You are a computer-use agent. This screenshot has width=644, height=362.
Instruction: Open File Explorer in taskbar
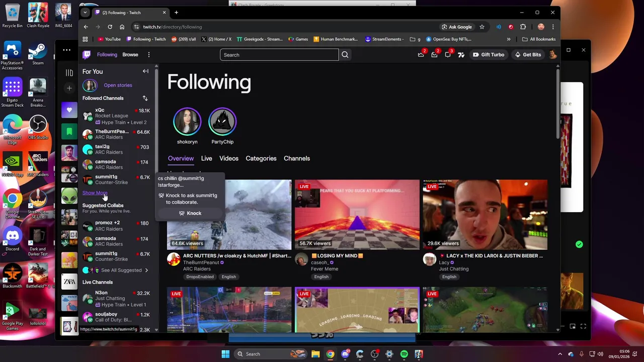tap(315, 354)
